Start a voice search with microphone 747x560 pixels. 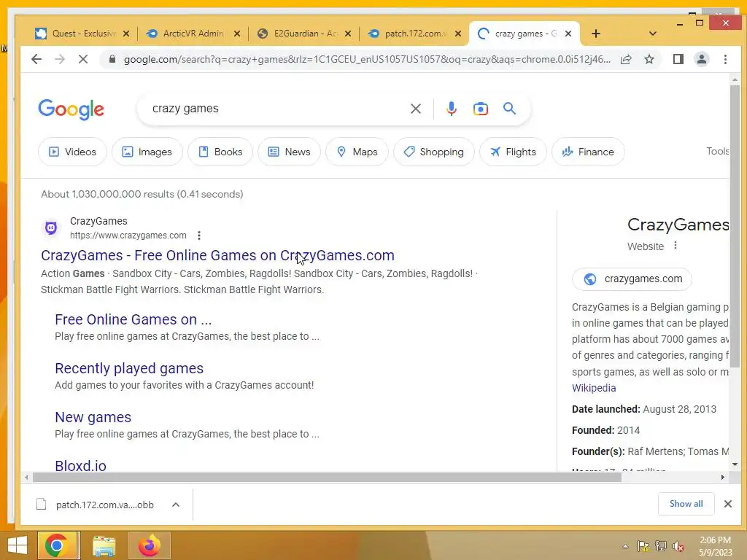tap(451, 109)
